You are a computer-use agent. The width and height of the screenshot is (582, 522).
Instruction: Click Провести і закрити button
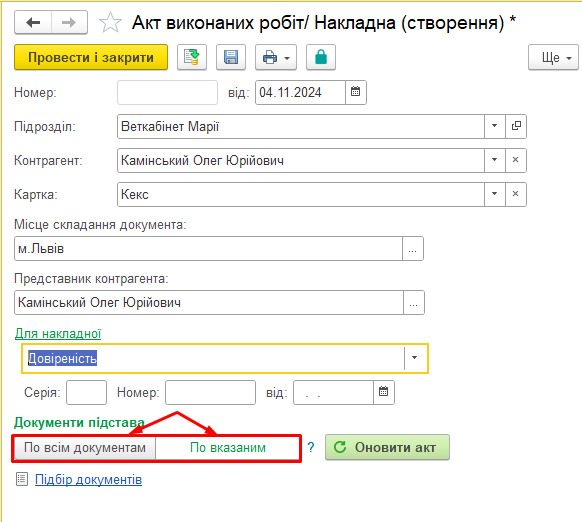[91, 57]
